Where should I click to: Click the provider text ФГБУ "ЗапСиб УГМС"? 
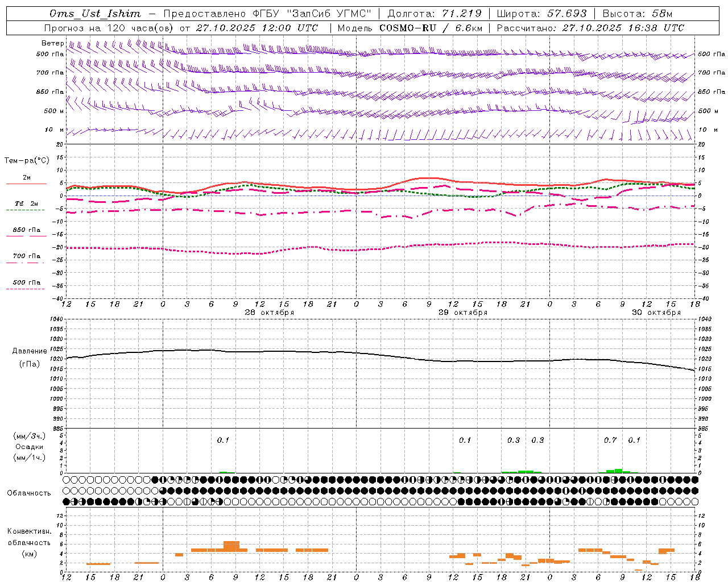311,14
